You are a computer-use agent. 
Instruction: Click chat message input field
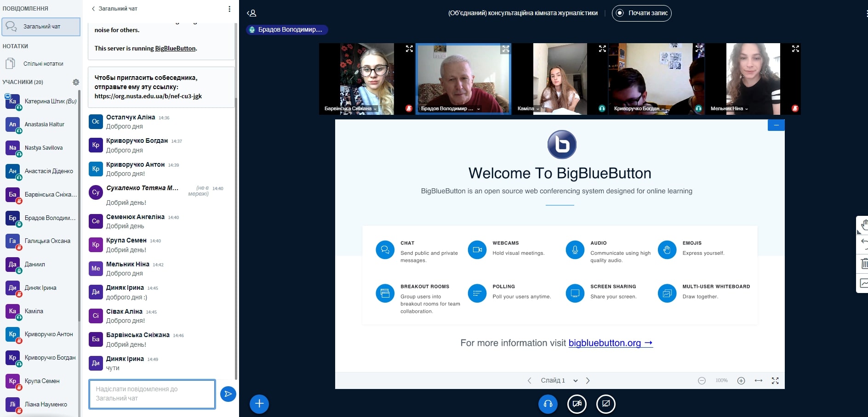pos(152,394)
